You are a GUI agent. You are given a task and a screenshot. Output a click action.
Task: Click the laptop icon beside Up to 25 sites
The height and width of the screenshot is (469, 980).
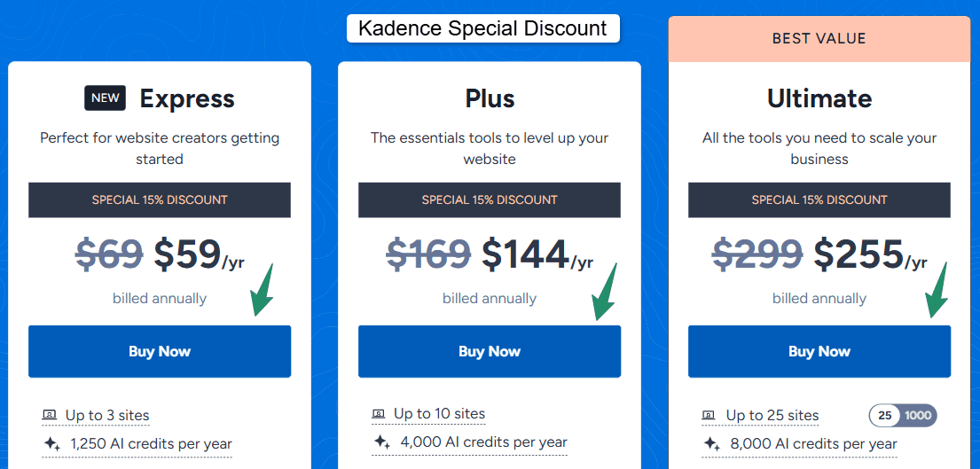click(x=709, y=415)
